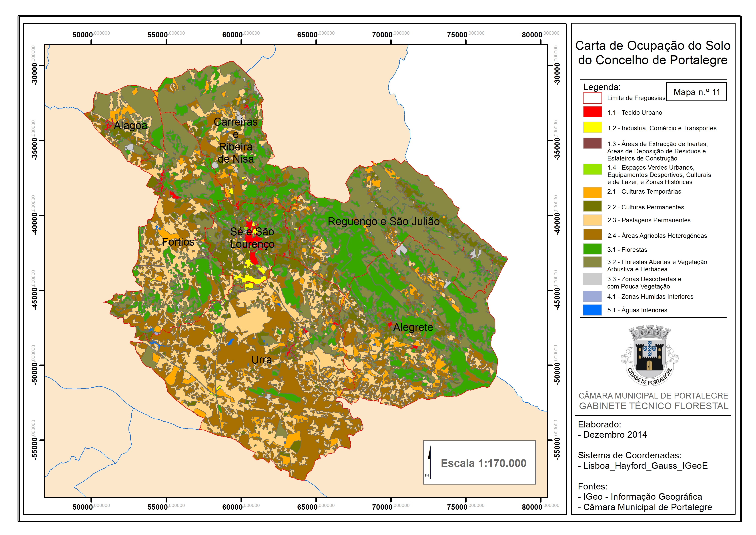
Task: Click the -45000 label on the left axis
Action: point(34,290)
